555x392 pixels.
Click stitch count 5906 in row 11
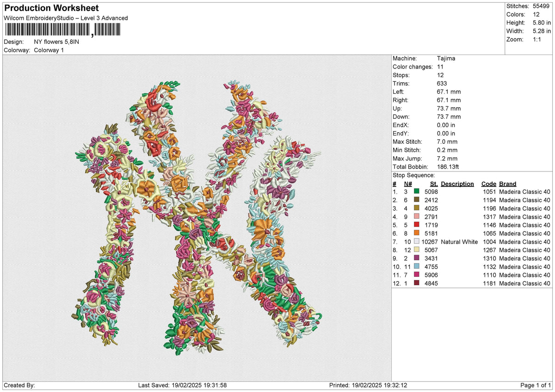432,275
